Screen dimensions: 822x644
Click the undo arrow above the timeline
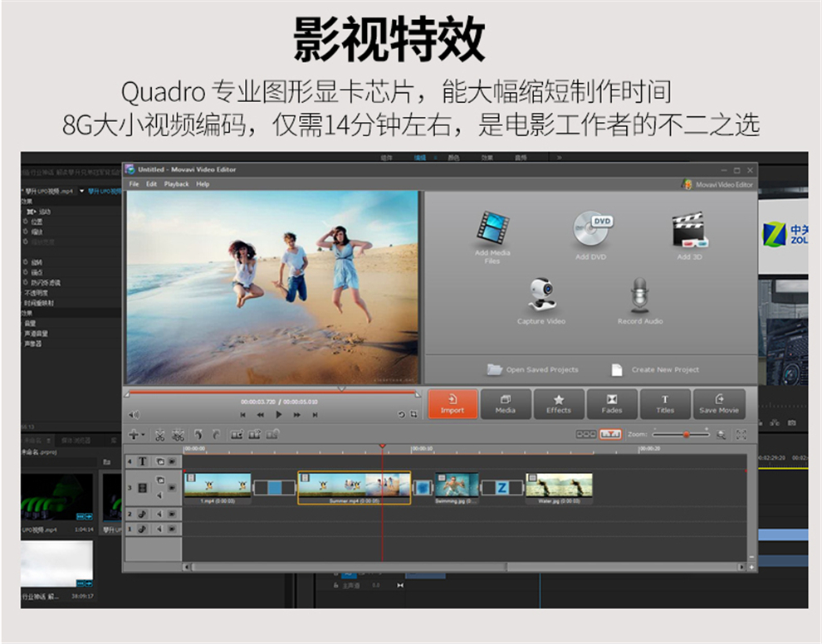tap(198, 434)
